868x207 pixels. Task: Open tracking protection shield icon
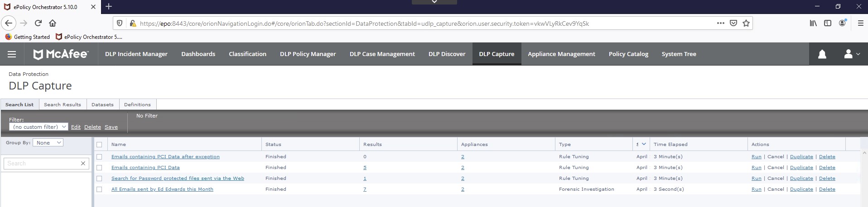pyautogui.click(x=120, y=23)
